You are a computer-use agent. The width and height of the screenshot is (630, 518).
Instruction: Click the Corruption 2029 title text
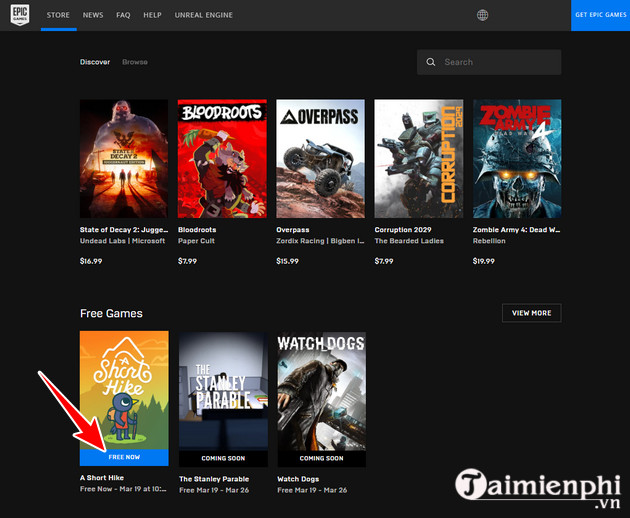click(403, 229)
